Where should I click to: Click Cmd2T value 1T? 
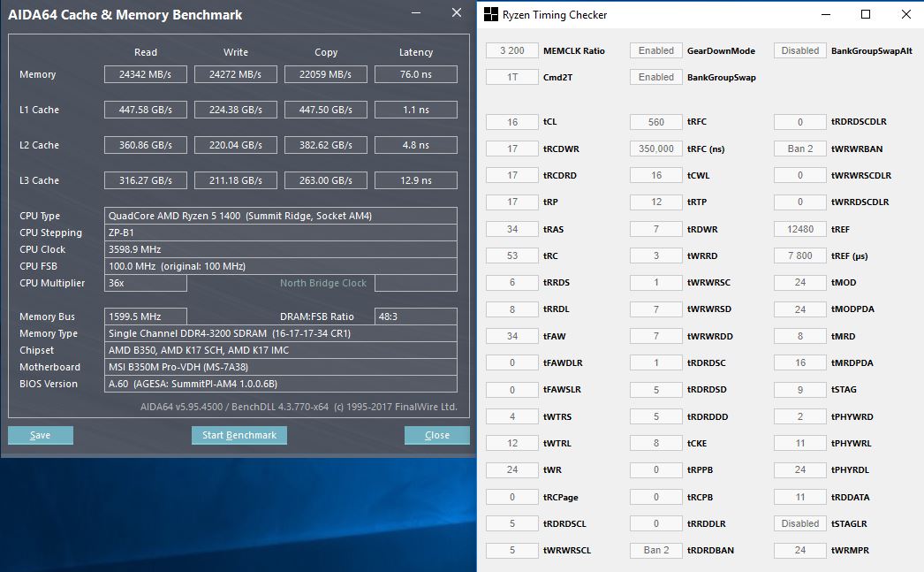(x=512, y=77)
